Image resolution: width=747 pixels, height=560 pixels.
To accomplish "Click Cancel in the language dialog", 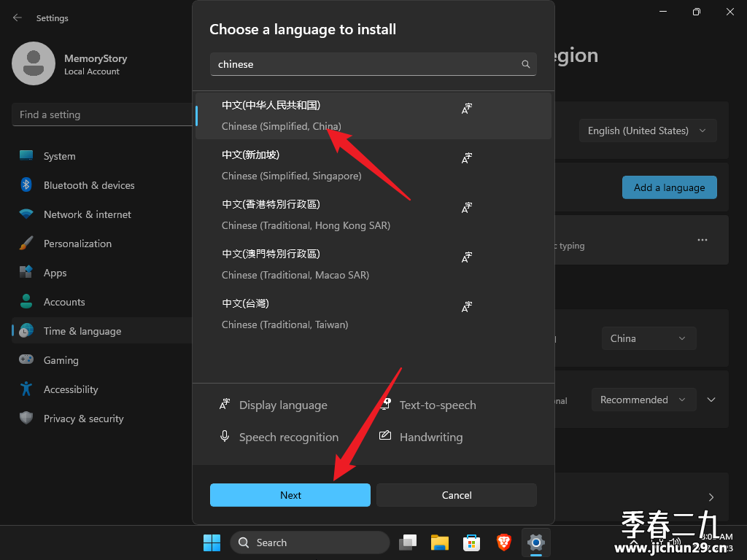I will 457,495.
